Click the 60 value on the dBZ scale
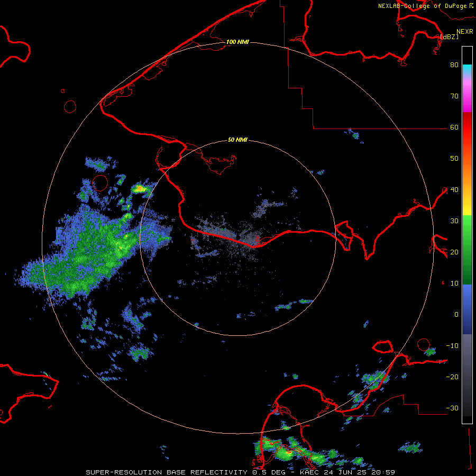The image size is (476, 476). tap(454, 127)
